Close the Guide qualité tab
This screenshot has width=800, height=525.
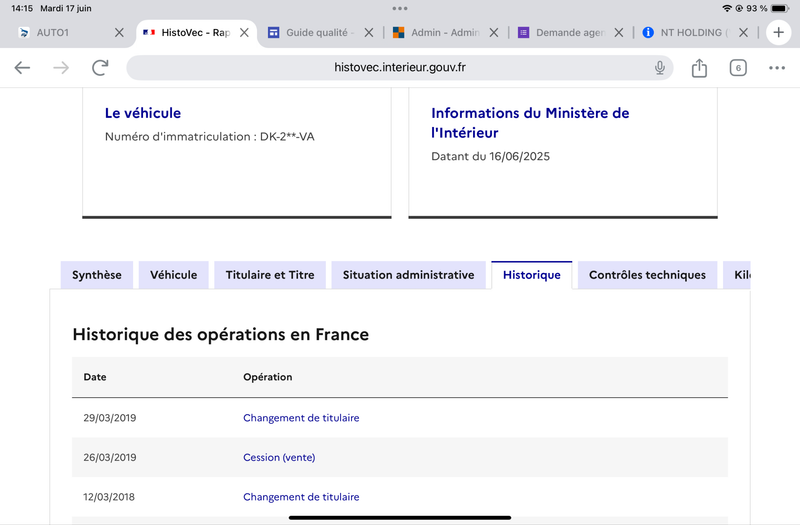coord(369,33)
